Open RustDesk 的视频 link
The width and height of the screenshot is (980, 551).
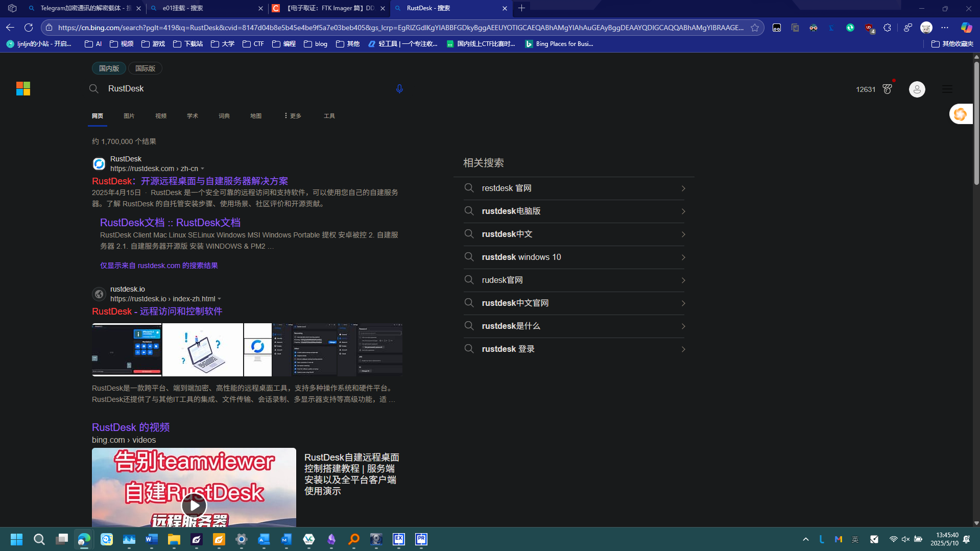click(131, 427)
